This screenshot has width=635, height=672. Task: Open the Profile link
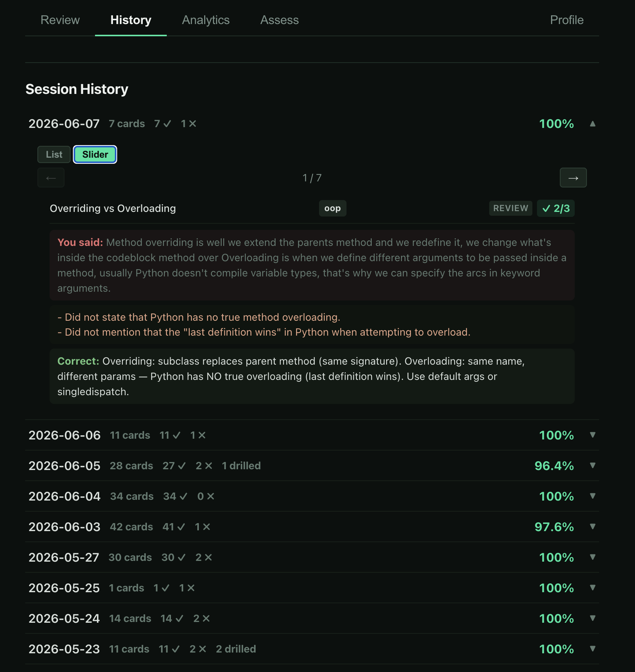point(567,20)
